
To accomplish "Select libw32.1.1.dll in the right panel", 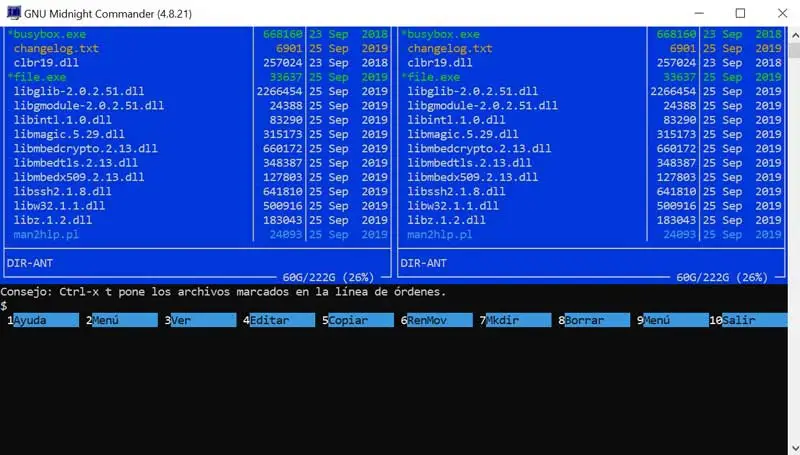I will pos(453,206).
